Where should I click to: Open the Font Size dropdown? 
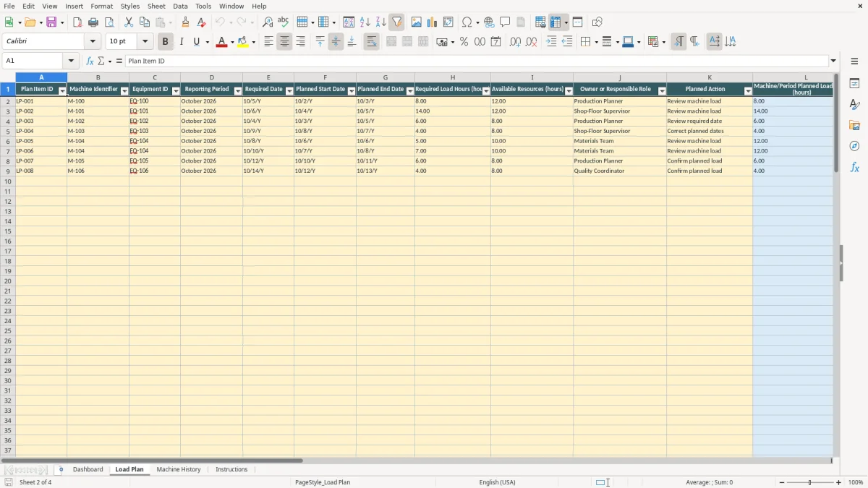(145, 42)
